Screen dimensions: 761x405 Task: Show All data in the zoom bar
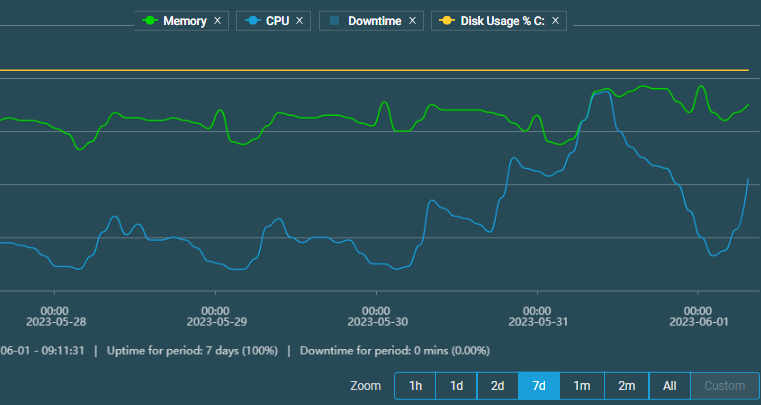[669, 386]
